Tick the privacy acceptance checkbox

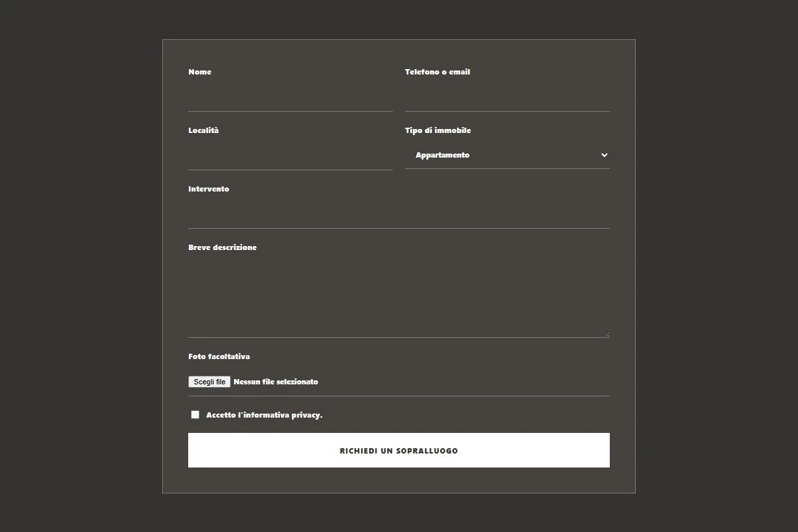(195, 414)
